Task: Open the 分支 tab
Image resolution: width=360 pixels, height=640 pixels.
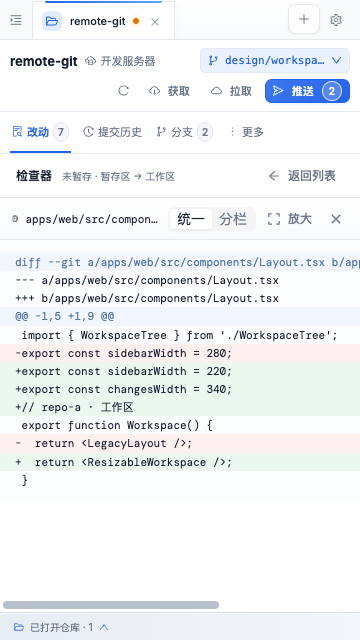Action: (184, 132)
